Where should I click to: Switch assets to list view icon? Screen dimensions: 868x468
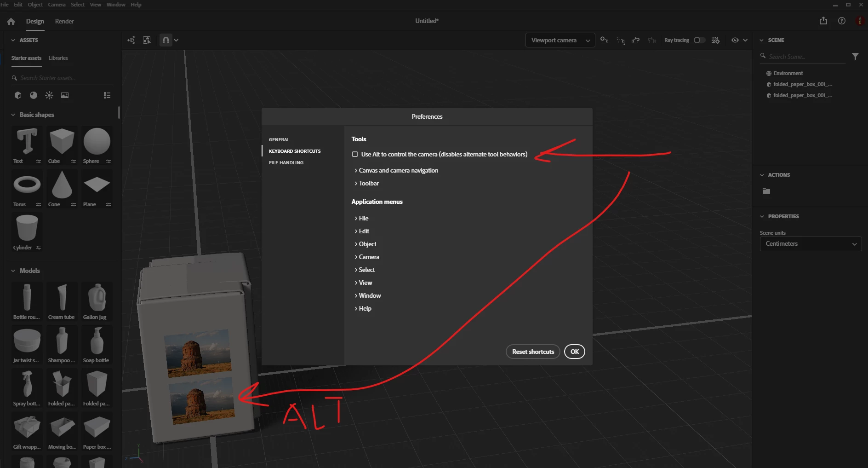pyautogui.click(x=107, y=95)
